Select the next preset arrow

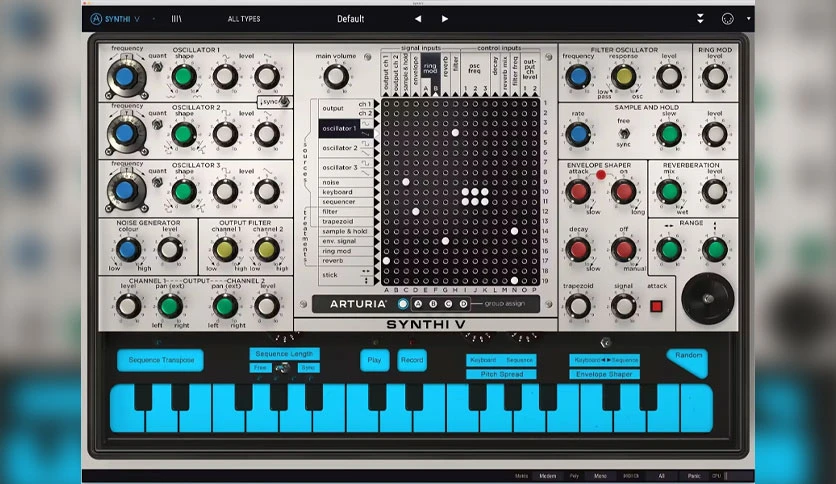click(445, 19)
